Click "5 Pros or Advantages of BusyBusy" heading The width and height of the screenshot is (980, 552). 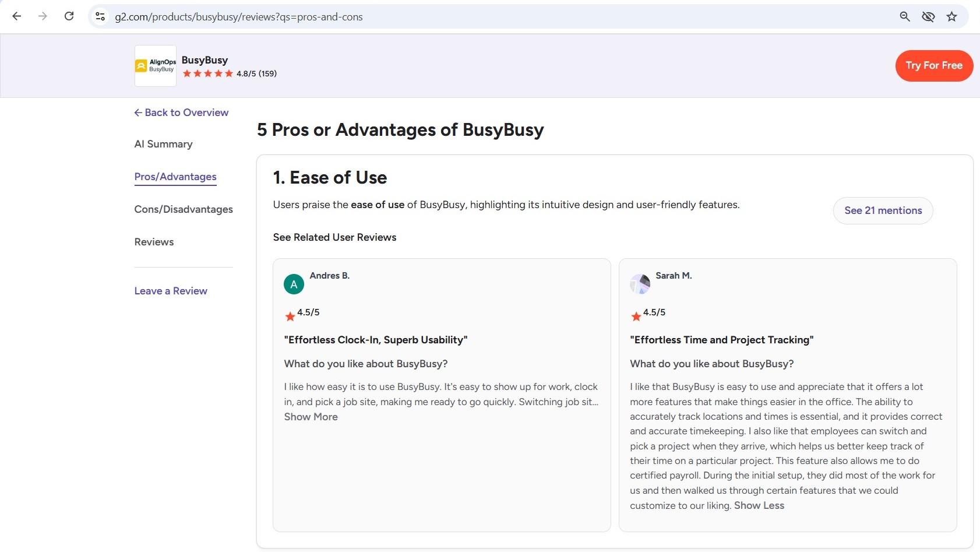[x=400, y=129]
